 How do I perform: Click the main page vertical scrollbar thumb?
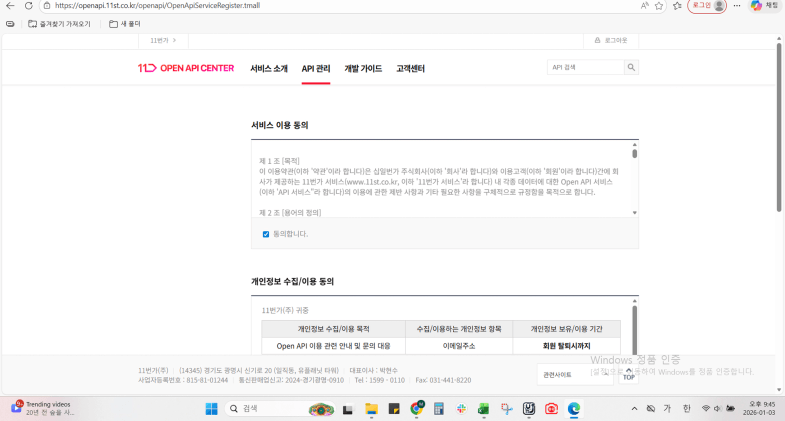point(778,128)
